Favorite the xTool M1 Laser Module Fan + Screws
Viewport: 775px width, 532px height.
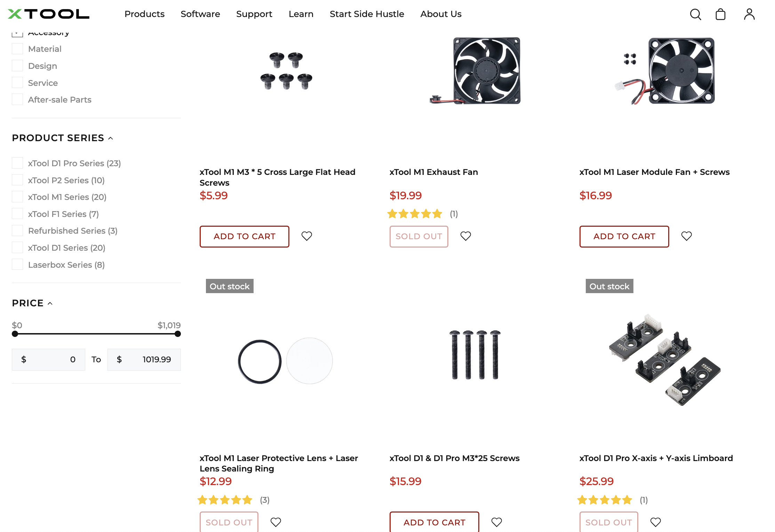[x=686, y=236]
